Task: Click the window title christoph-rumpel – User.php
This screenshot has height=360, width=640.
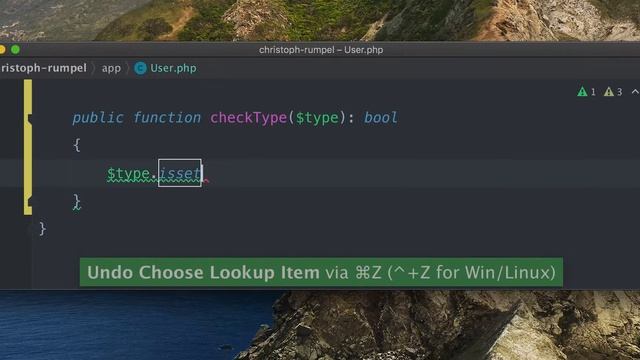Action: (321, 50)
